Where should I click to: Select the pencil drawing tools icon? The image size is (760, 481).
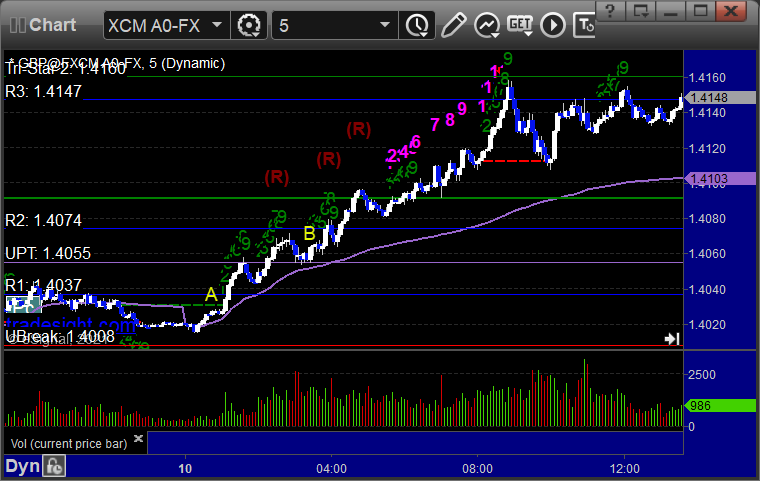pos(454,25)
